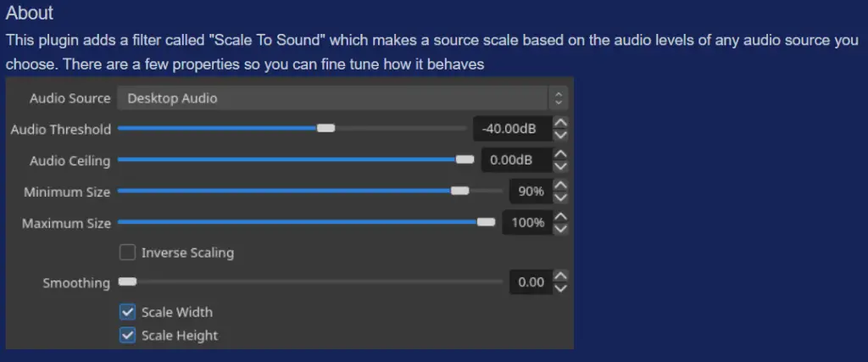The width and height of the screenshot is (868, 362).
Task: Increase Audio Ceiling using up arrow
Action: (561, 154)
